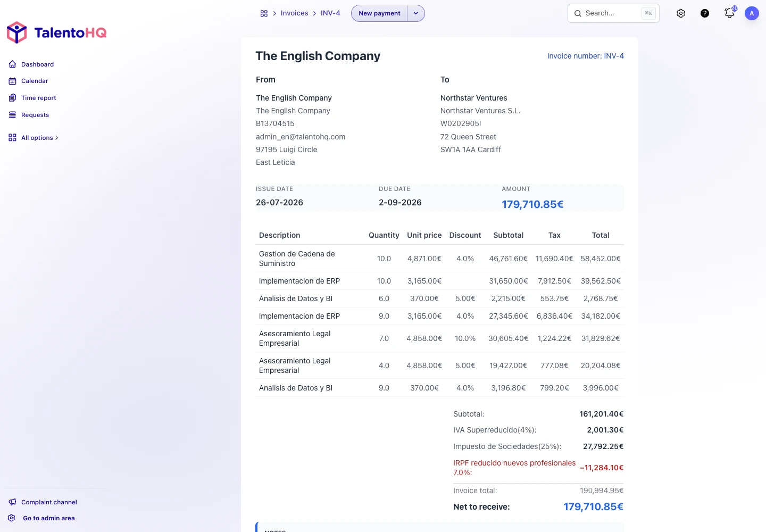
Task: Open Complaint channel menu item
Action: (49, 502)
